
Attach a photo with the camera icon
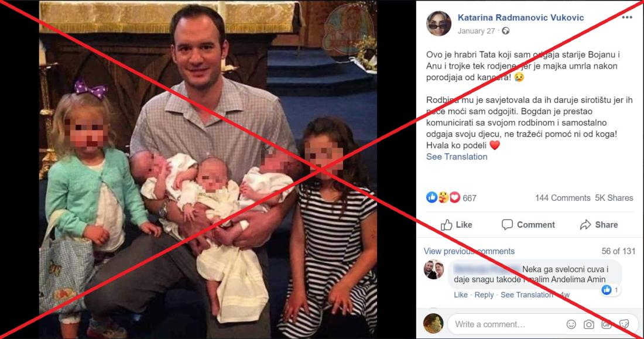(x=589, y=324)
